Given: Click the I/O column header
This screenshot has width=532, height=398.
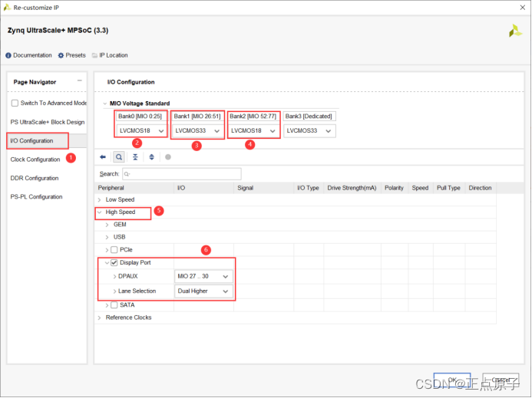Looking at the screenshot, I should coord(204,188).
